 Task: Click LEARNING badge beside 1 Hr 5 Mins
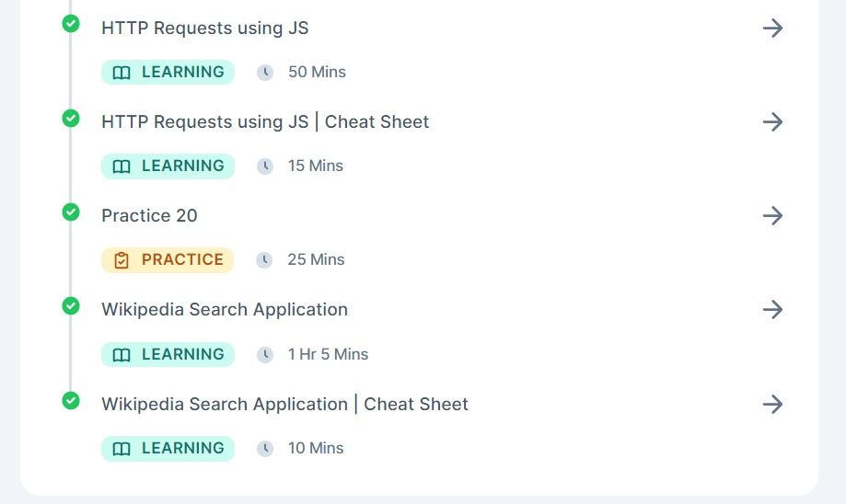point(168,354)
